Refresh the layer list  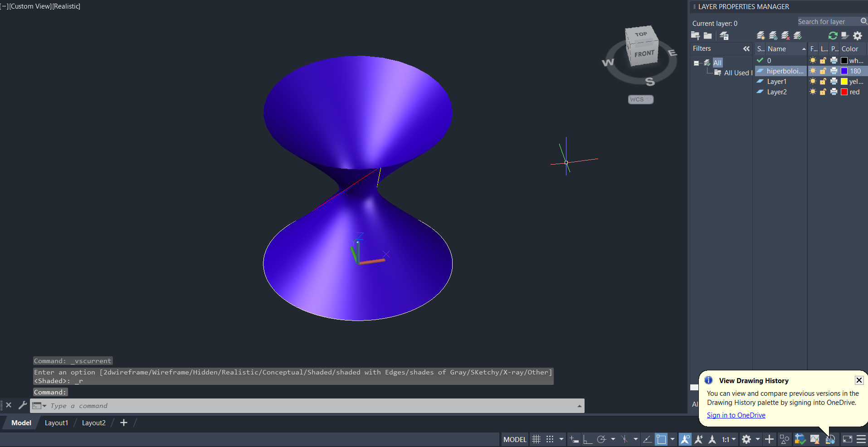(x=833, y=35)
